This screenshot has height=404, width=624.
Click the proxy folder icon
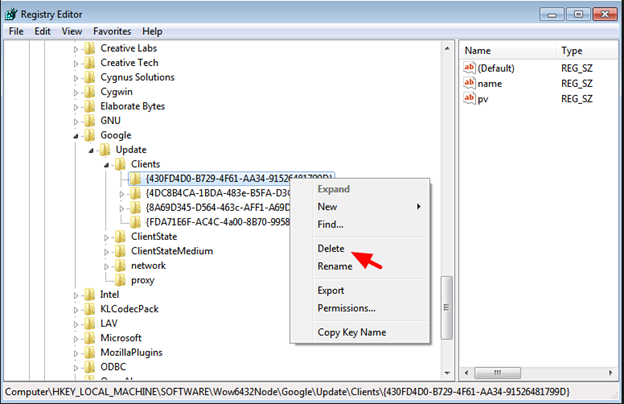click(120, 280)
